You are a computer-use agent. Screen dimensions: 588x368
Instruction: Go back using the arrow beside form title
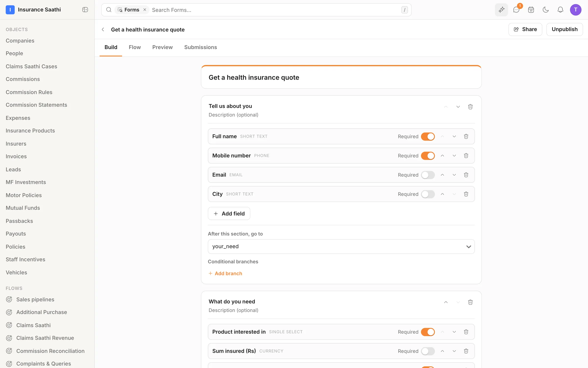click(x=103, y=29)
